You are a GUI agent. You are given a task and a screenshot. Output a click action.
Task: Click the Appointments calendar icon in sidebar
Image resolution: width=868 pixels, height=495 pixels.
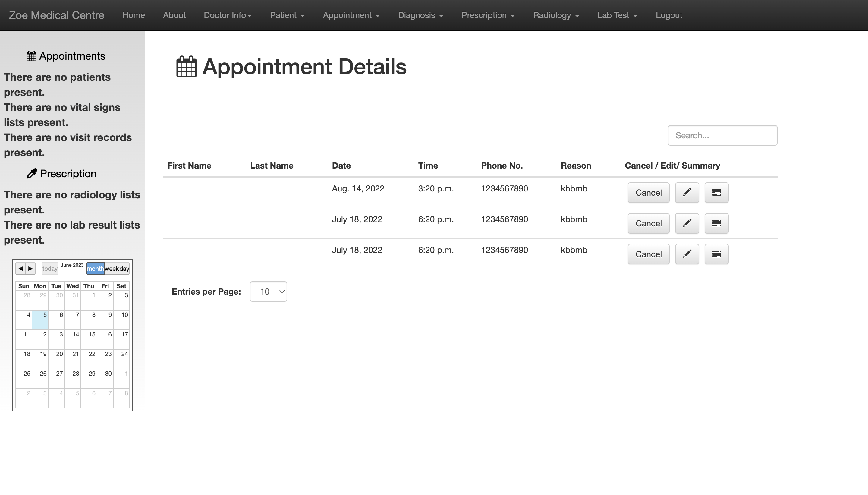(31, 56)
